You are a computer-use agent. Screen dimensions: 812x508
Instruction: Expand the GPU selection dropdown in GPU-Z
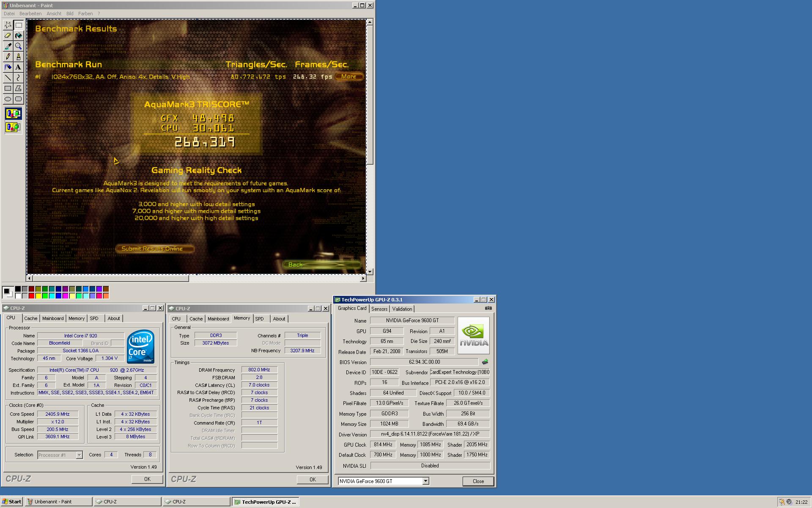[x=426, y=481]
